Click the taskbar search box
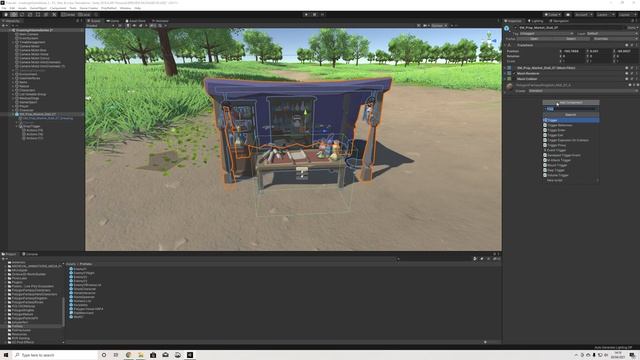 point(55,355)
